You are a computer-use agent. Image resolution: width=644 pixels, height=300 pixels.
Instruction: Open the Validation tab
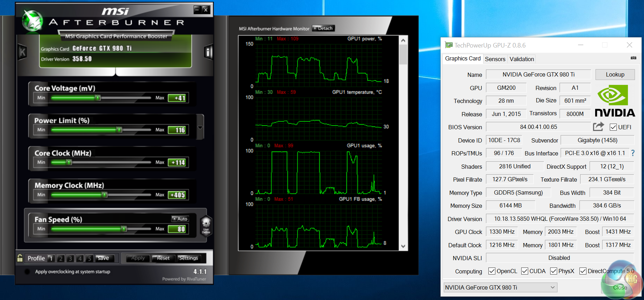click(522, 59)
